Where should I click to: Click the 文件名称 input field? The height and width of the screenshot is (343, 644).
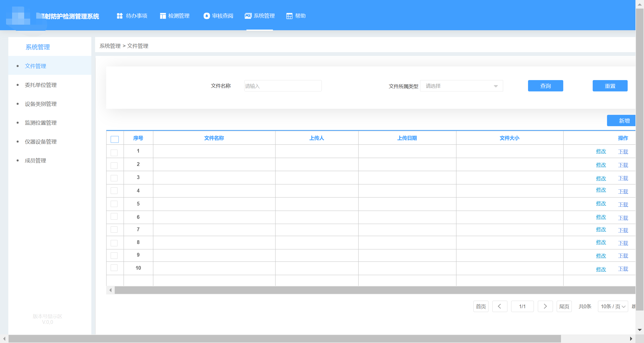click(x=283, y=86)
